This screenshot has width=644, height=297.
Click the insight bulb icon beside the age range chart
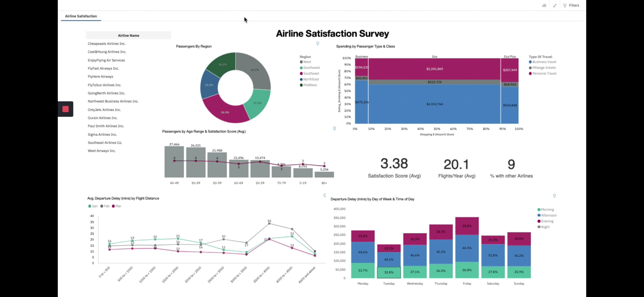pyautogui.click(x=334, y=128)
